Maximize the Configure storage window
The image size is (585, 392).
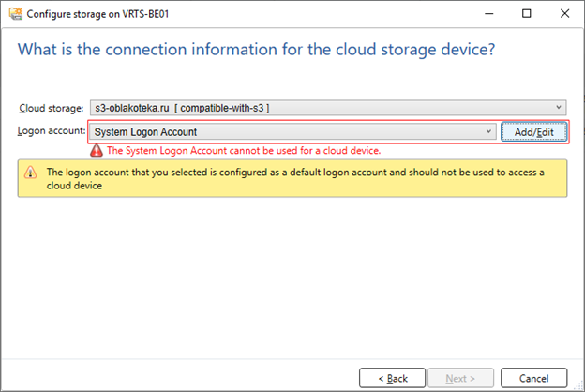[527, 14]
